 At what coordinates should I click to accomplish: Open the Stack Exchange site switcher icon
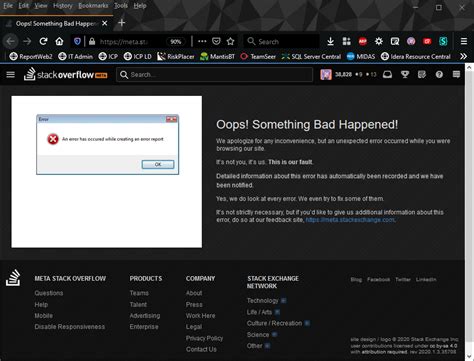click(456, 74)
